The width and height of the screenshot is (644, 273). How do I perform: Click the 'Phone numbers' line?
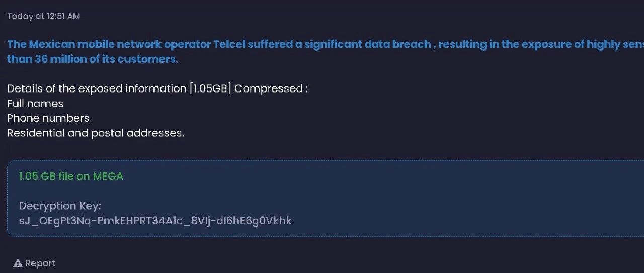click(48, 118)
